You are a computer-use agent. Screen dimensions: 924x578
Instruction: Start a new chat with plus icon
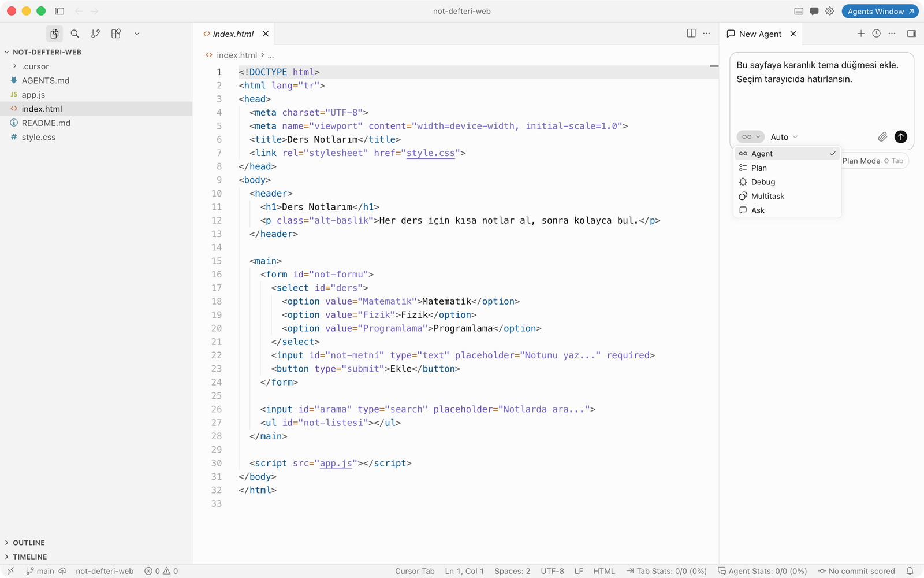[x=861, y=34]
